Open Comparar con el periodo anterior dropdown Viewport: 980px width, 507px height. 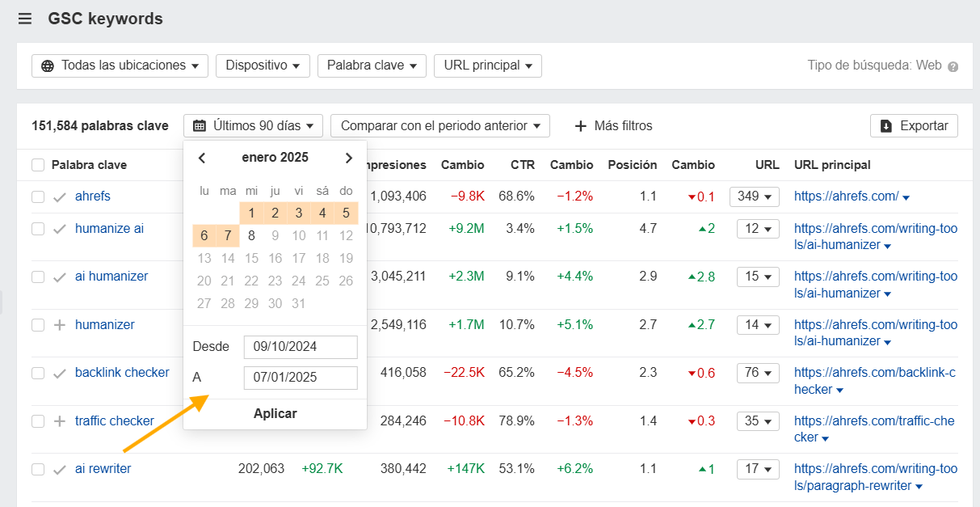(440, 126)
